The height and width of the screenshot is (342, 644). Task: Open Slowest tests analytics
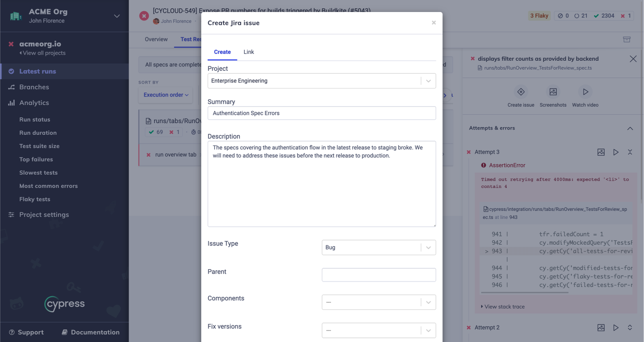(38, 172)
